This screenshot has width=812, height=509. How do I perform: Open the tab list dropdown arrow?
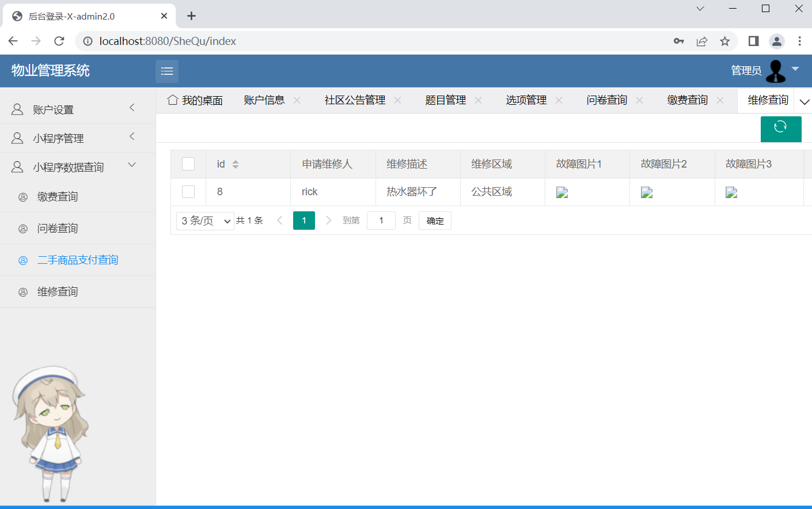(x=804, y=102)
